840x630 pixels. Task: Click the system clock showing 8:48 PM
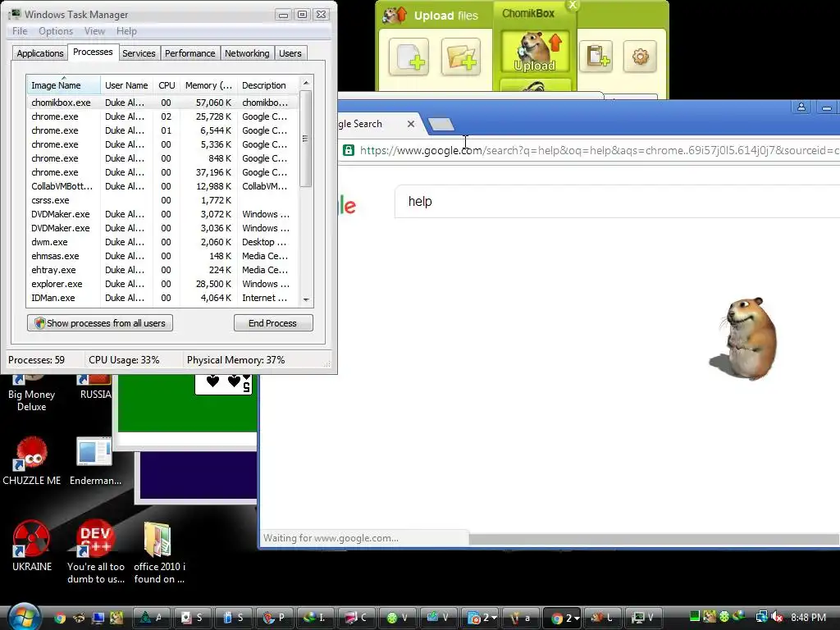[x=808, y=617]
